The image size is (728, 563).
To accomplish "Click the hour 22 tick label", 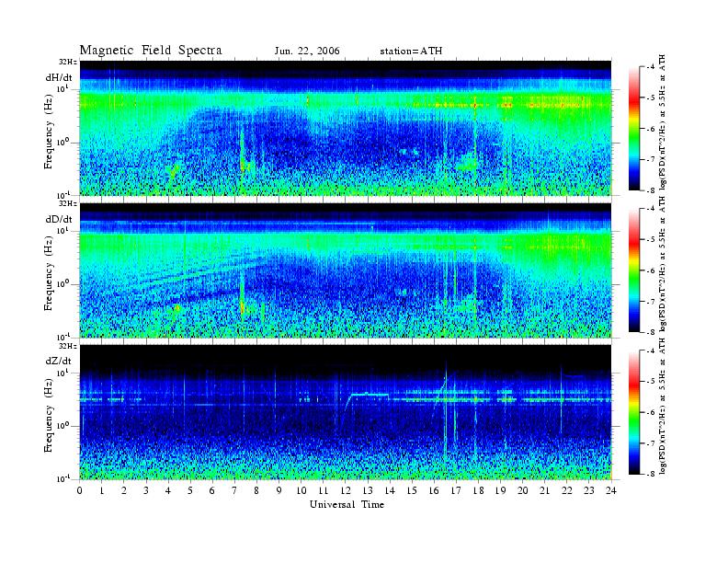I will (567, 491).
